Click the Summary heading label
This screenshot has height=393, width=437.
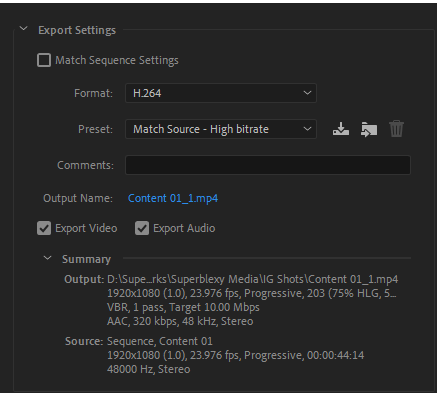pos(86,259)
